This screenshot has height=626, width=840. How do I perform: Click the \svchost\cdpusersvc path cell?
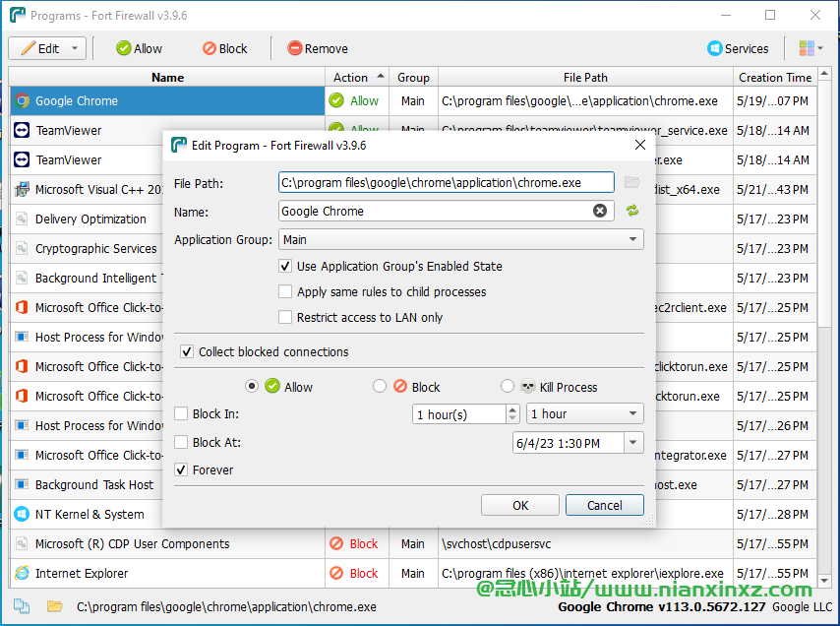(585, 543)
